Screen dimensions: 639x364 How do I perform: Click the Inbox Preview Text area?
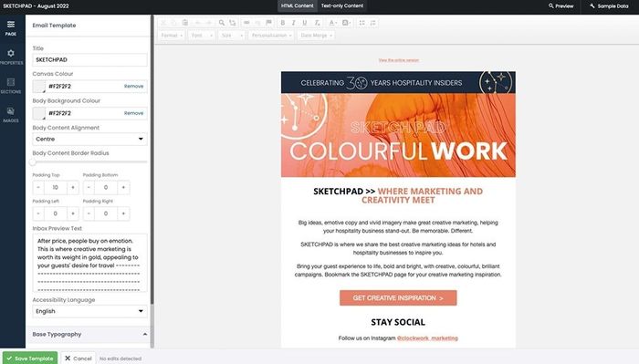click(89, 263)
